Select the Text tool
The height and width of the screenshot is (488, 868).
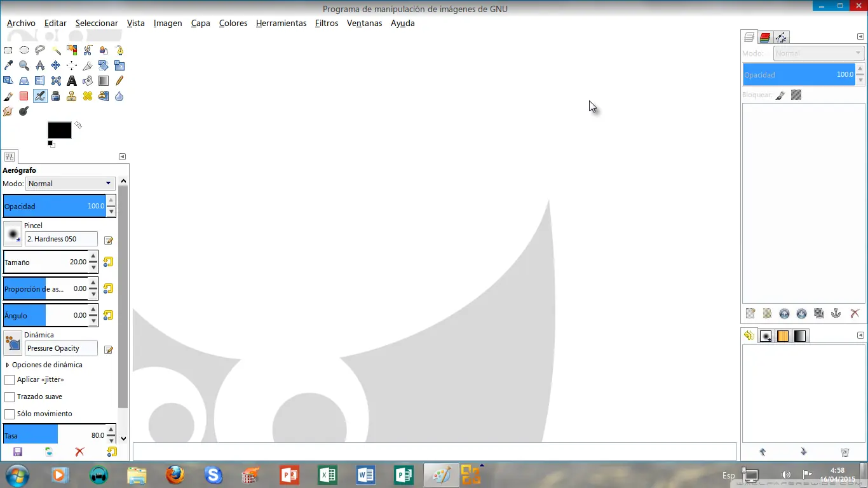(x=72, y=81)
